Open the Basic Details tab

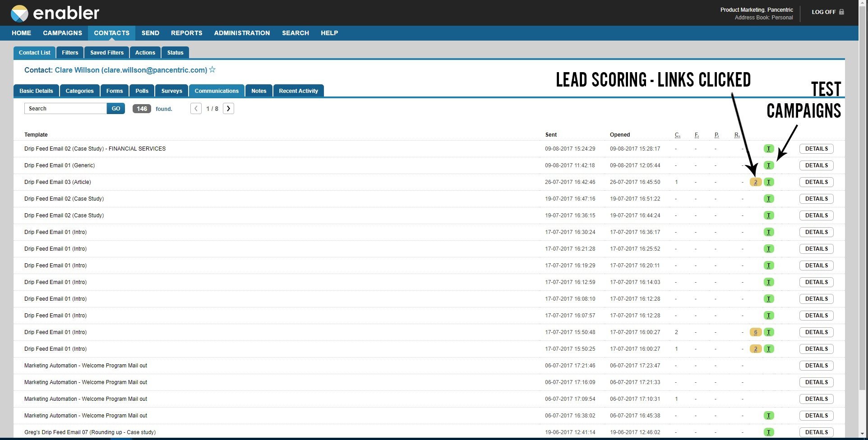coord(36,91)
